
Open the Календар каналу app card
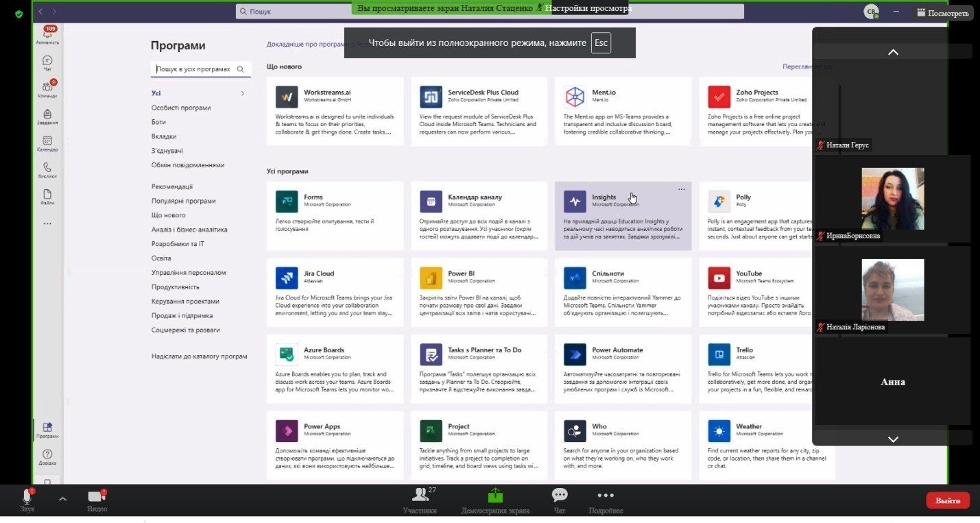pos(479,216)
